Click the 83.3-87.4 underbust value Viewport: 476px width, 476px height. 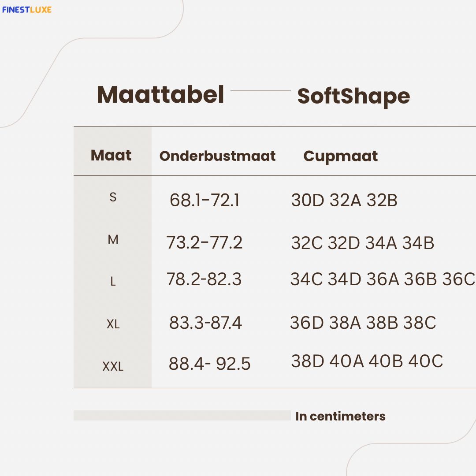[205, 323]
